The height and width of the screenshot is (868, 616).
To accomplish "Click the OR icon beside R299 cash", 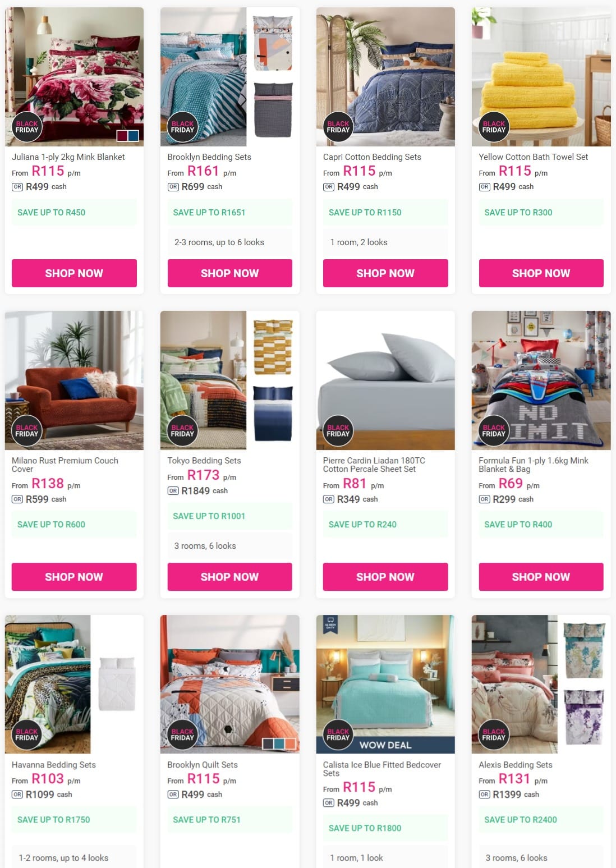I will click(484, 499).
